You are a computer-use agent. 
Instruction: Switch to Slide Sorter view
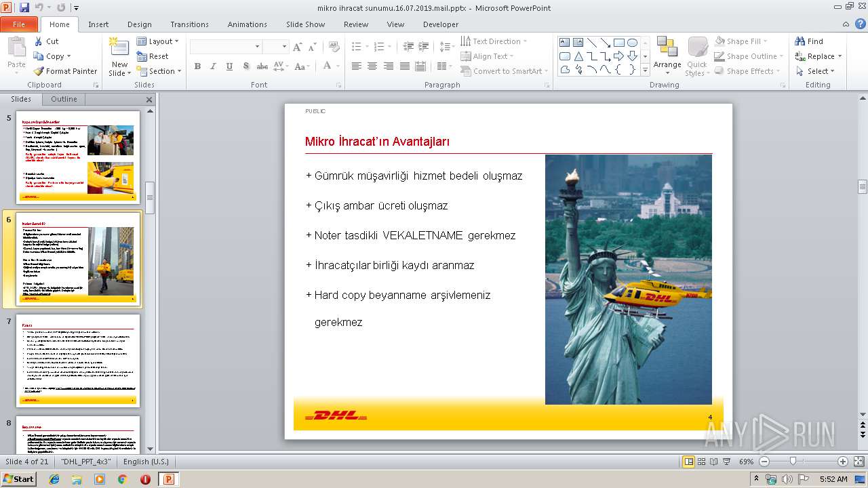701,462
